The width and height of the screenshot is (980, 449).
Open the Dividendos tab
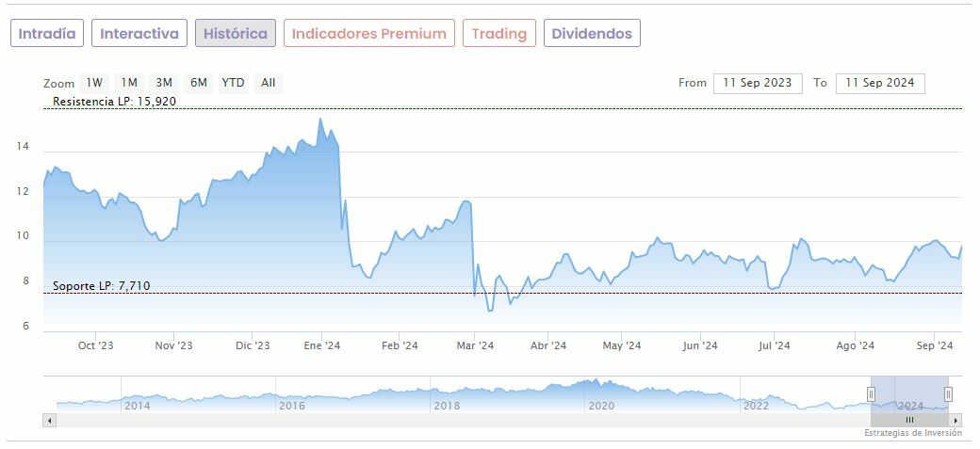(x=592, y=34)
